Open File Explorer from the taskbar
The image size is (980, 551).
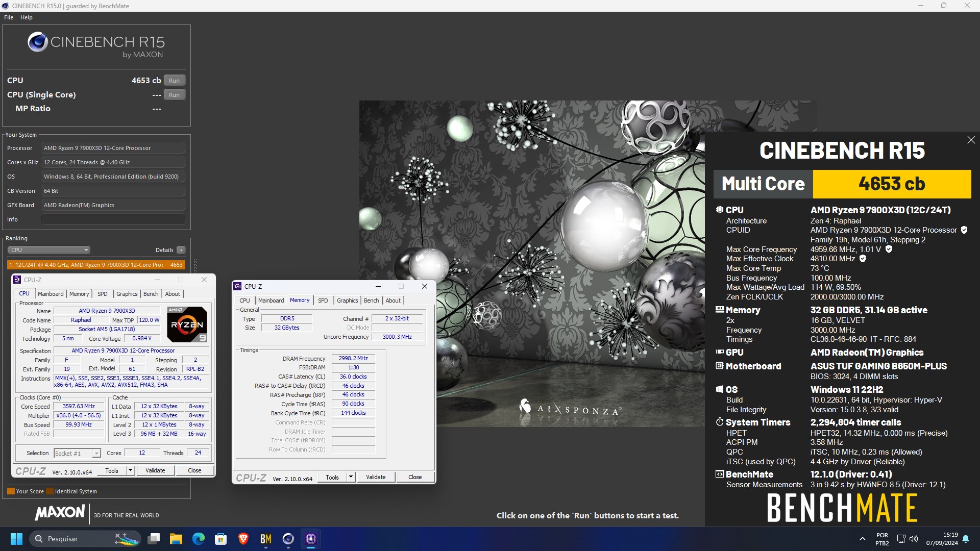pos(176,539)
